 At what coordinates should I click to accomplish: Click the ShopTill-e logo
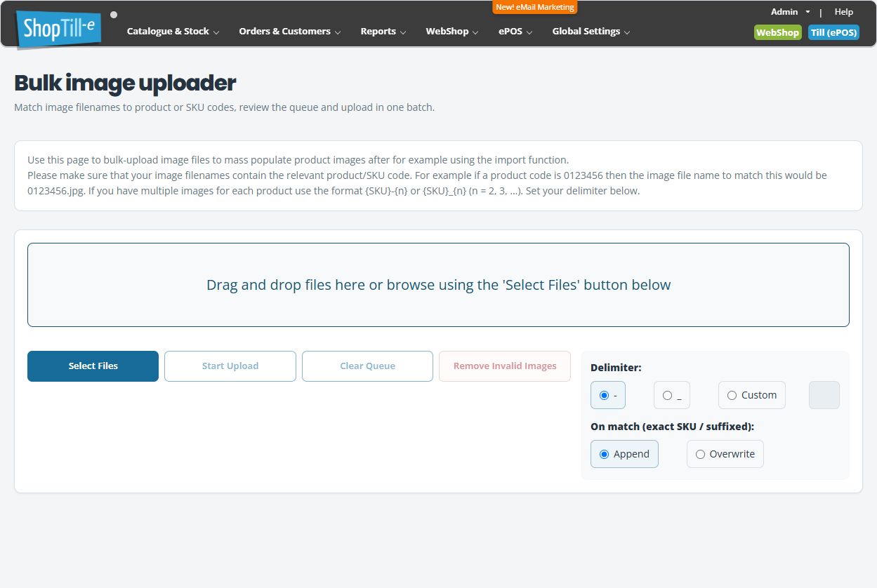(x=60, y=29)
